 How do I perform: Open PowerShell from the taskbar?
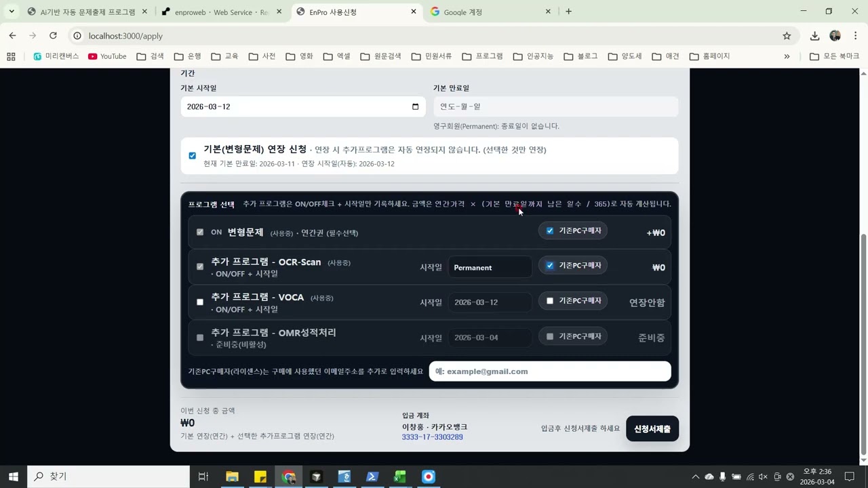(372, 476)
